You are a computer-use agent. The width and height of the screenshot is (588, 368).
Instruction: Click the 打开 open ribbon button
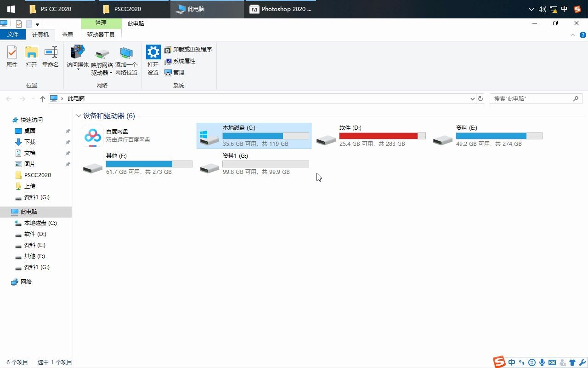click(x=31, y=57)
